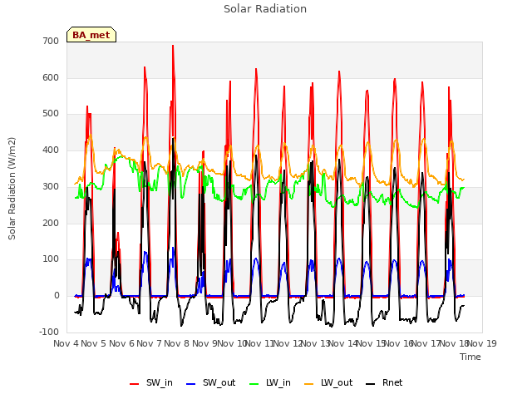The width and height of the screenshot is (532, 399).
Task: Click the highest SW_in peak near Nov 8
Action: 173,46
